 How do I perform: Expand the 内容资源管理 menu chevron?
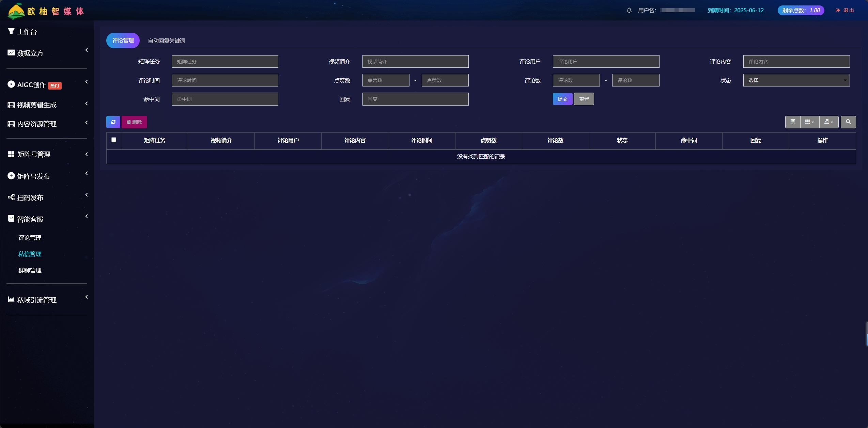87,123
